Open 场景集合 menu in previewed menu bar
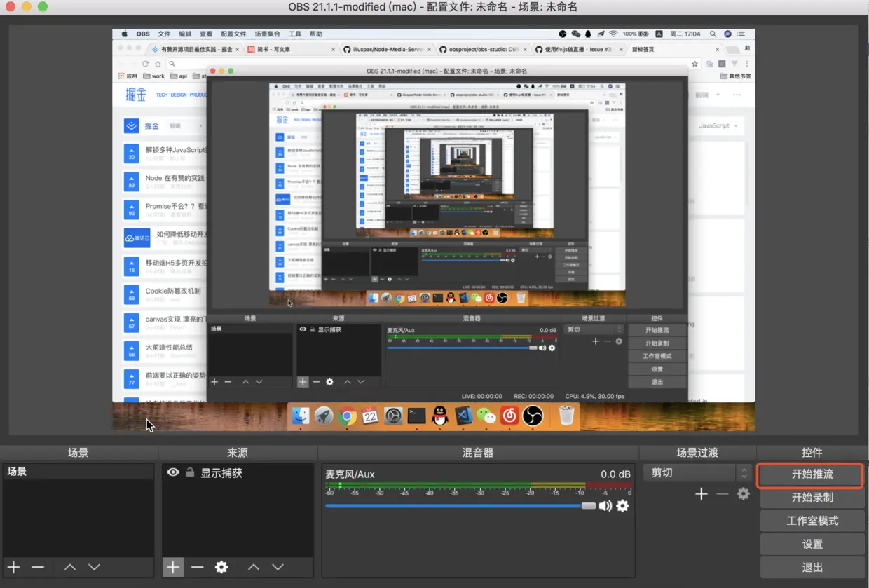Viewport: 869px width, 588px height. pos(267,34)
